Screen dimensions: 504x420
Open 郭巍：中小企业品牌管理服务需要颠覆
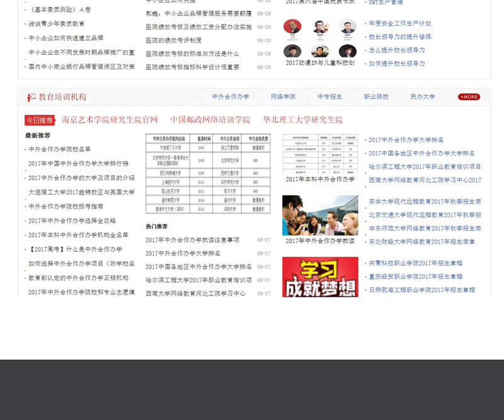click(x=198, y=13)
